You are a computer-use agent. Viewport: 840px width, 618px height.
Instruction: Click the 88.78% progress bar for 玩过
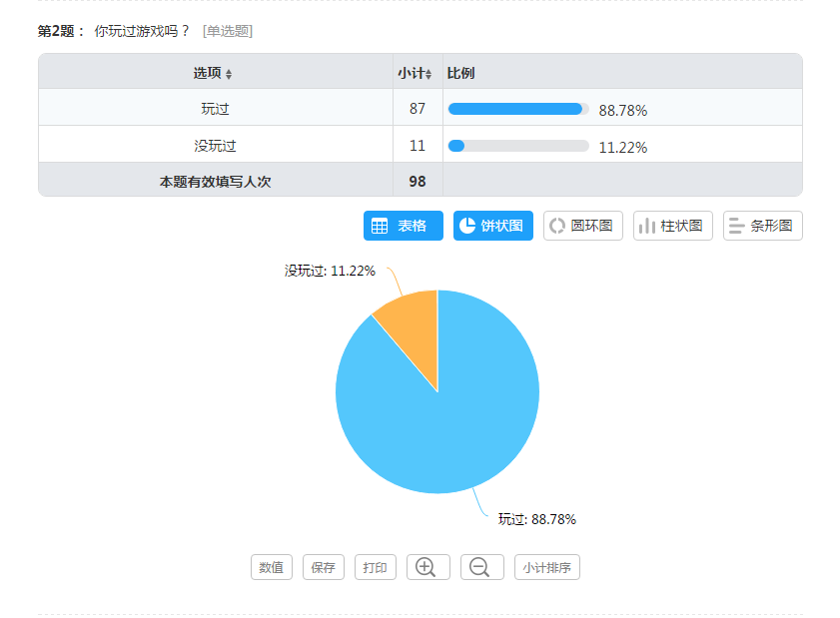518,109
